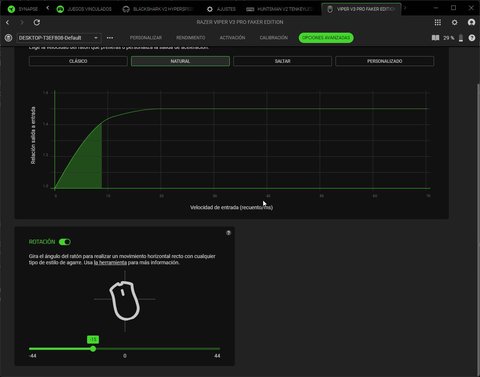Open the user account avatar
The image size is (480, 377).
pos(471,22)
